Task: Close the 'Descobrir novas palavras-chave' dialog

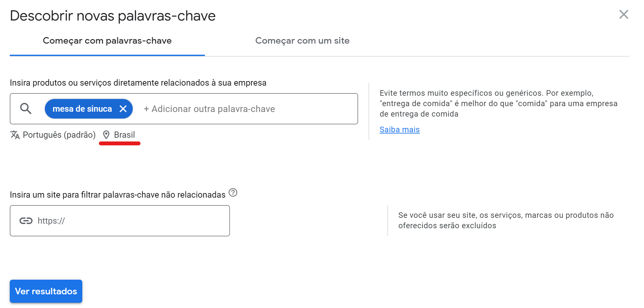Action: tap(624, 14)
